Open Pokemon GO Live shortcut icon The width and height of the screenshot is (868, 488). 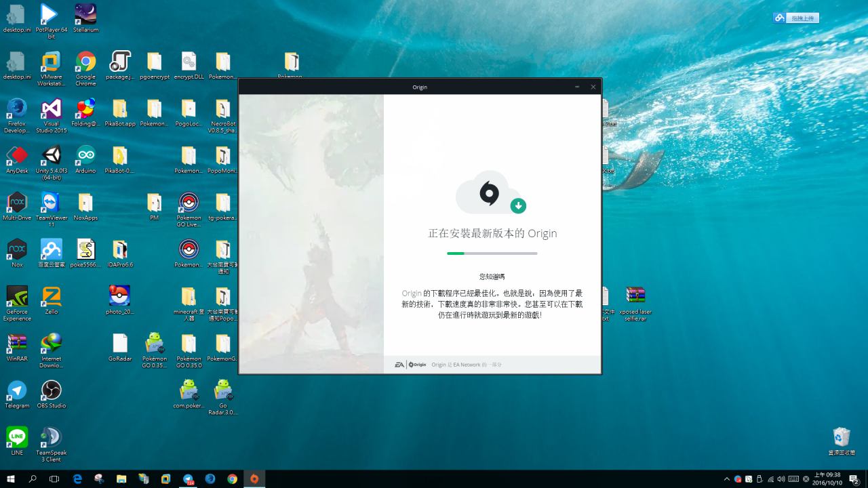click(189, 209)
